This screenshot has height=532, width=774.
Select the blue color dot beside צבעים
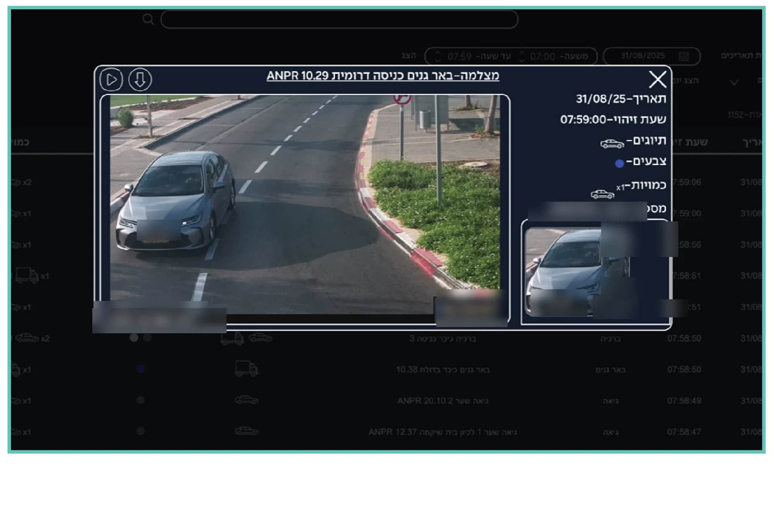tap(619, 163)
